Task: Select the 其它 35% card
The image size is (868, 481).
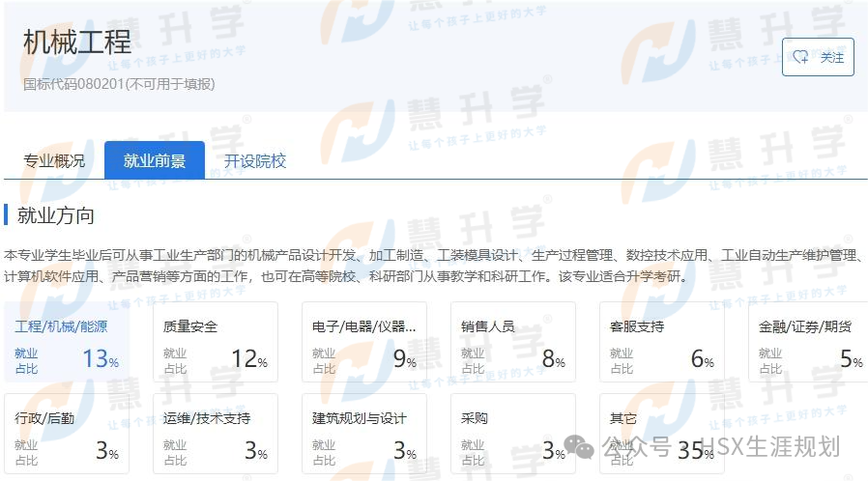Action: [662, 434]
